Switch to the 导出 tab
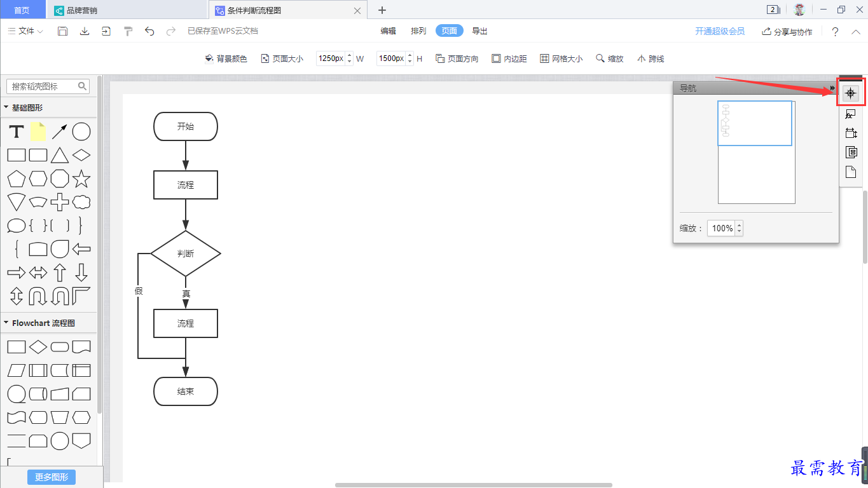The image size is (868, 488). tap(479, 31)
